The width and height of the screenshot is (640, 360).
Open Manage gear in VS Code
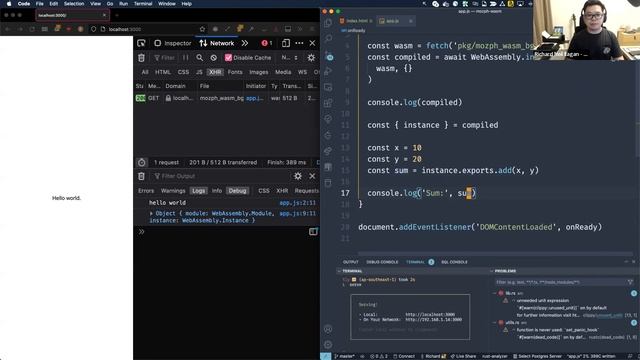328,344
